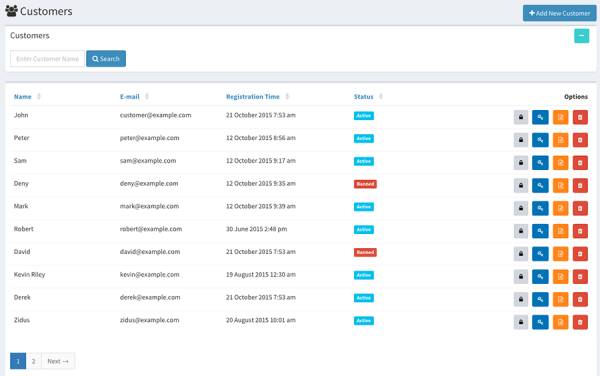
Task: Click the Next pagination button
Action: click(x=58, y=361)
